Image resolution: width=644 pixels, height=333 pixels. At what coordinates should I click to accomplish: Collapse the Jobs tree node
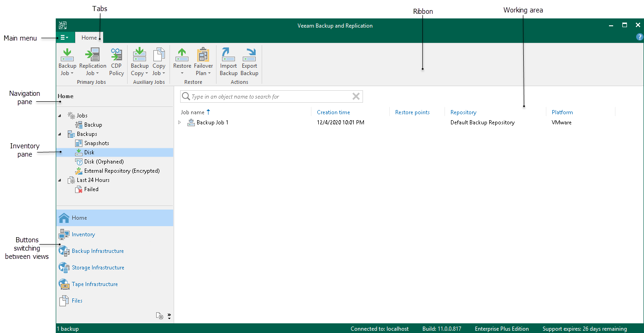point(60,116)
